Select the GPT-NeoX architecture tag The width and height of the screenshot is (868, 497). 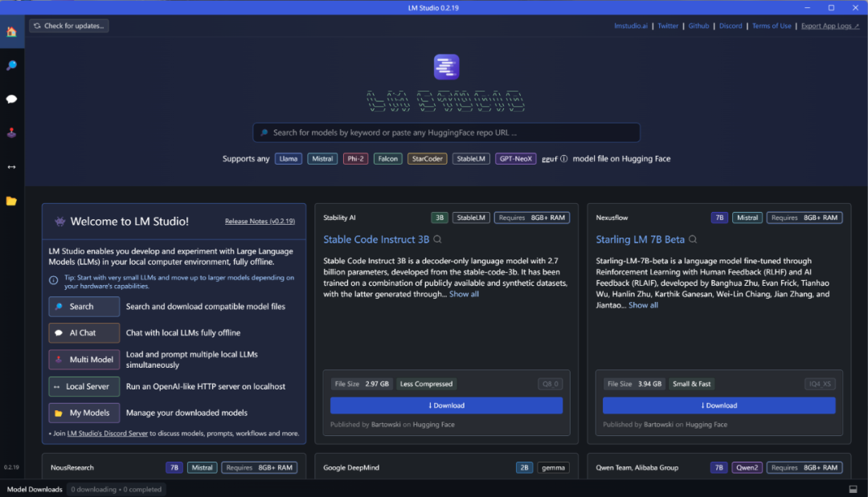click(x=515, y=159)
